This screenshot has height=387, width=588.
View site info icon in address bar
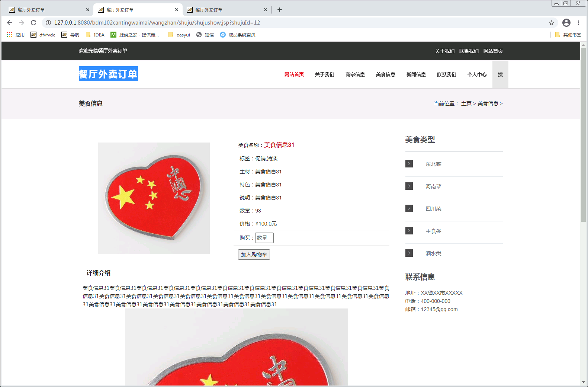tap(48, 23)
